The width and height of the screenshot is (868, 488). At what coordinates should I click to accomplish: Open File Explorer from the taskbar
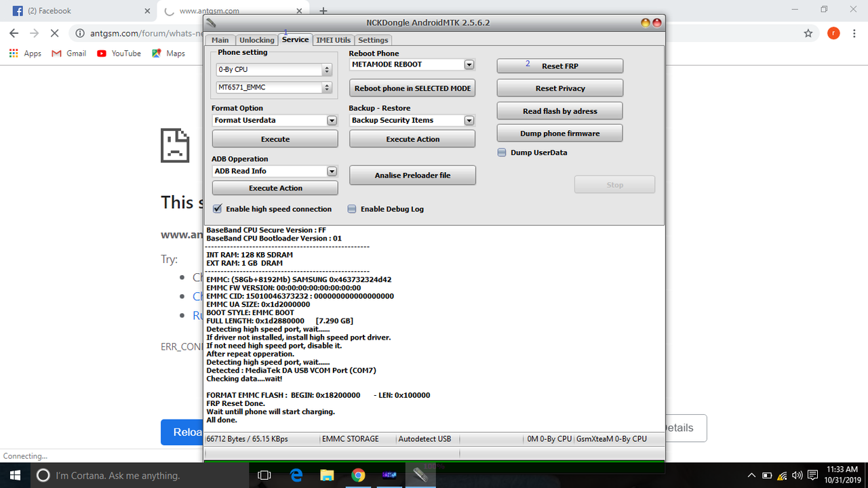[x=327, y=476]
